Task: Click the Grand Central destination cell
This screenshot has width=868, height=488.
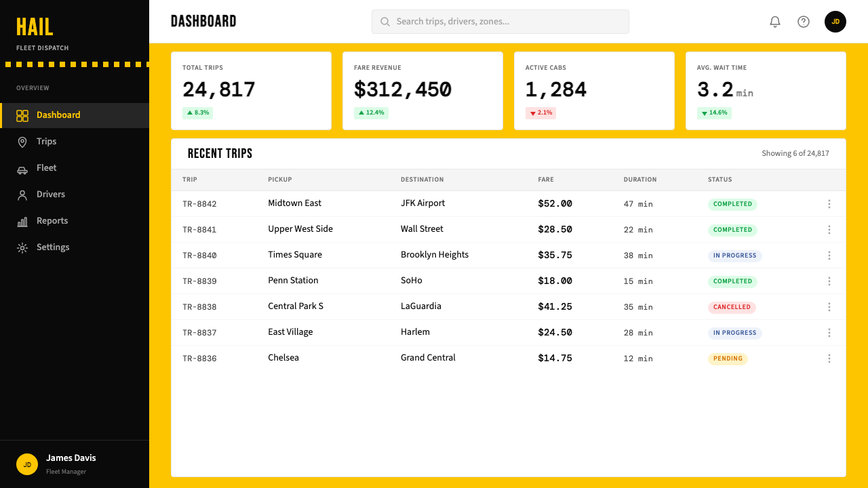Action: (x=428, y=358)
